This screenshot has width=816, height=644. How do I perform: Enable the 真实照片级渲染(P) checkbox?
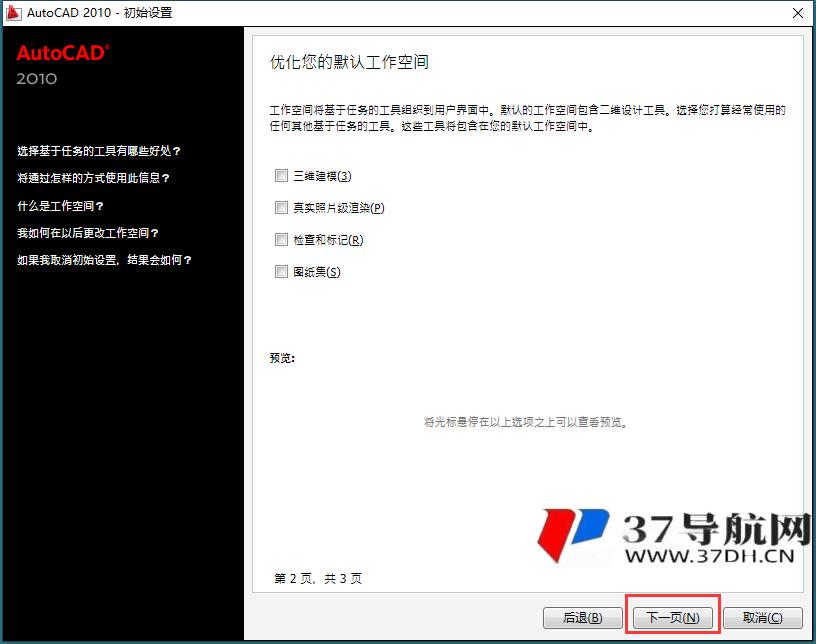[x=281, y=208]
